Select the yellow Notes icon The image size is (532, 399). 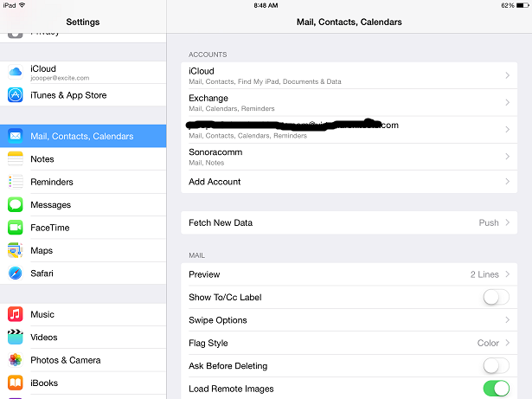coord(16,158)
